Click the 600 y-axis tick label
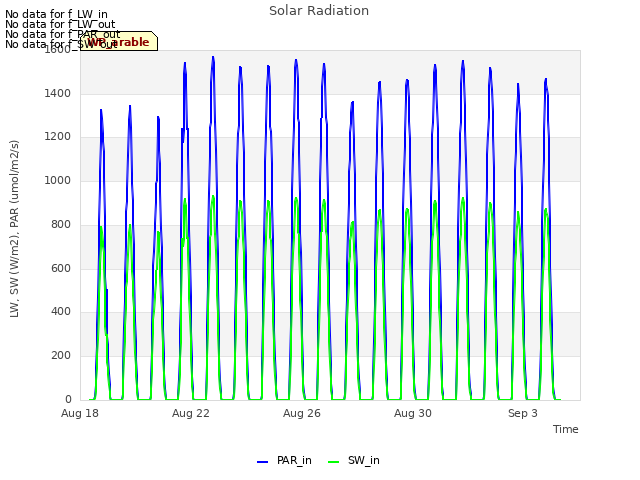 click(x=61, y=269)
